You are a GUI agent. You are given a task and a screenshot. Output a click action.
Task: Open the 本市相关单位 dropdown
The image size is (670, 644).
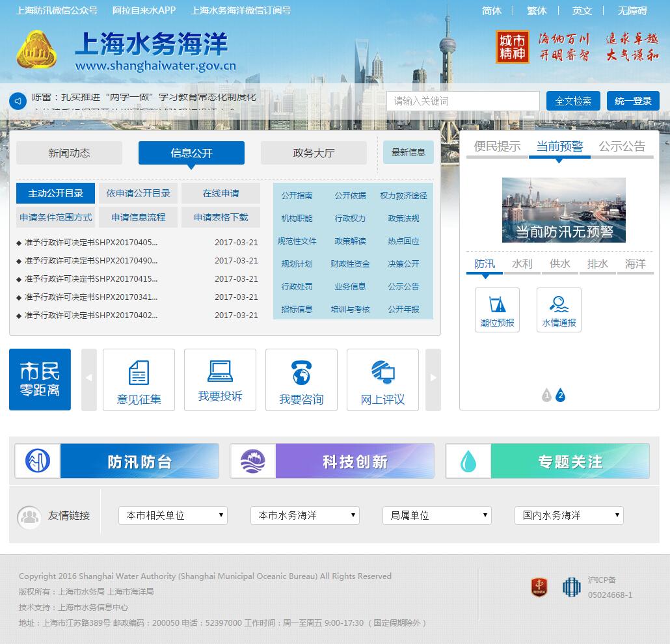173,515
